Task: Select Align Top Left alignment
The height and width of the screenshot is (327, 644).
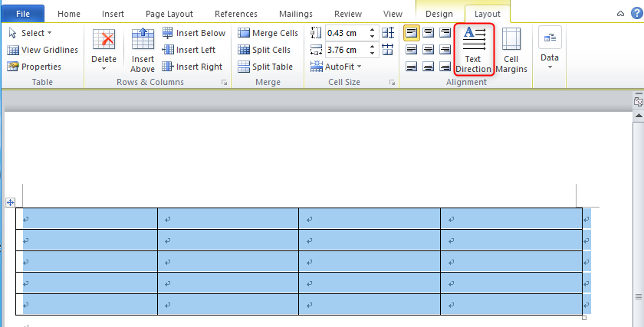Action: [412, 33]
